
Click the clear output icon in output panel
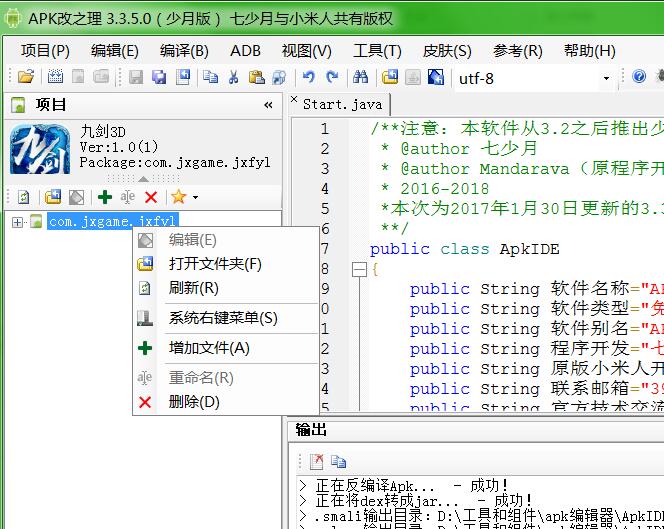click(316, 461)
